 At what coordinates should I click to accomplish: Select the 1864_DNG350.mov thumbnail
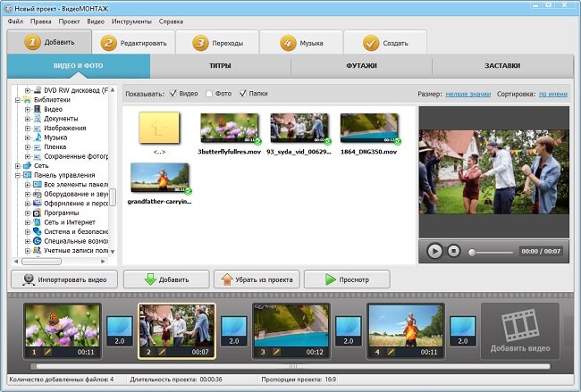[x=369, y=128]
